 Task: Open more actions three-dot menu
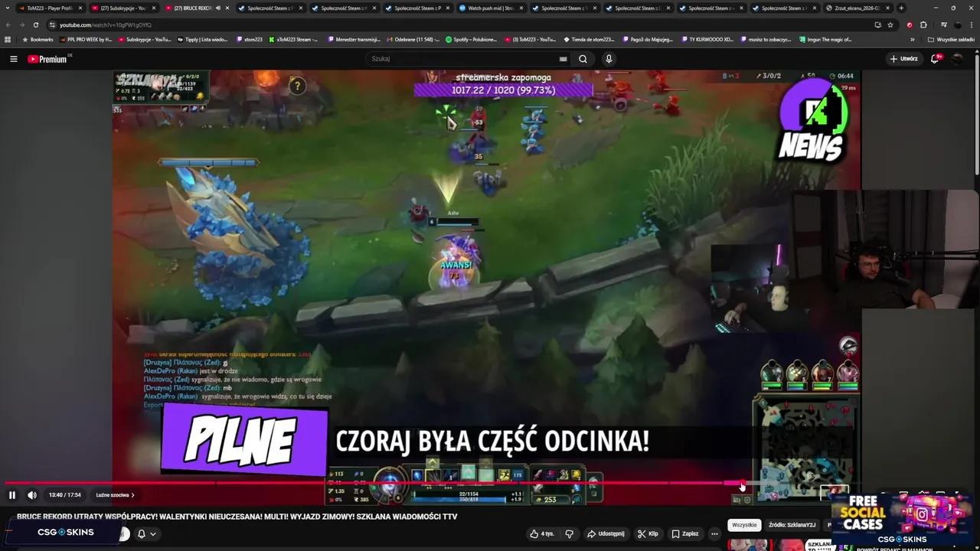(x=714, y=533)
